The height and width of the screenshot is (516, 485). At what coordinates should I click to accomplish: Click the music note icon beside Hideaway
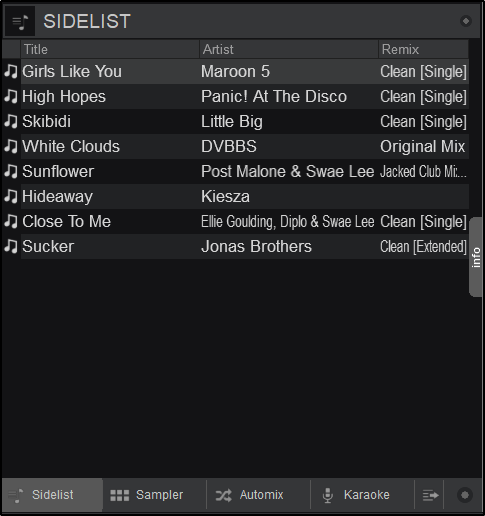coord(11,196)
